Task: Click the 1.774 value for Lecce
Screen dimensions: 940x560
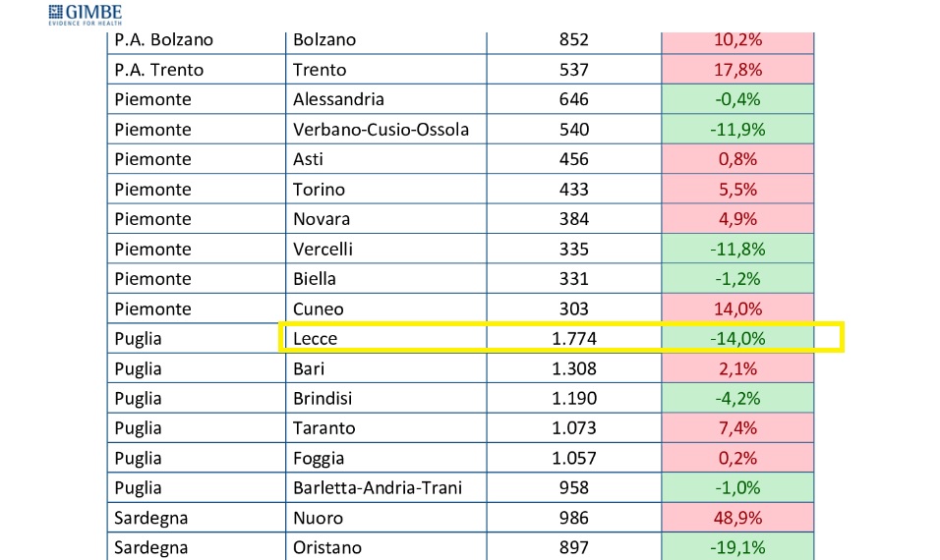Action: pyautogui.click(x=574, y=339)
